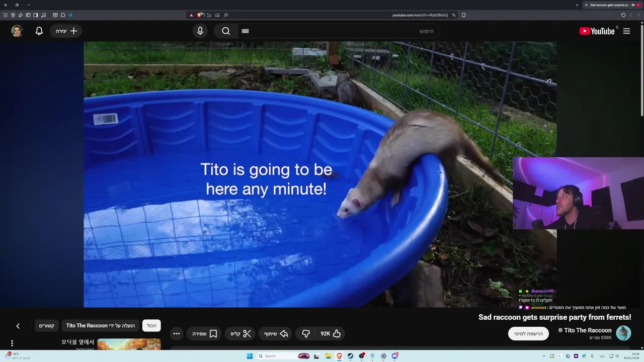
Task: Click the audio playing indicator icon
Action: point(70,15)
